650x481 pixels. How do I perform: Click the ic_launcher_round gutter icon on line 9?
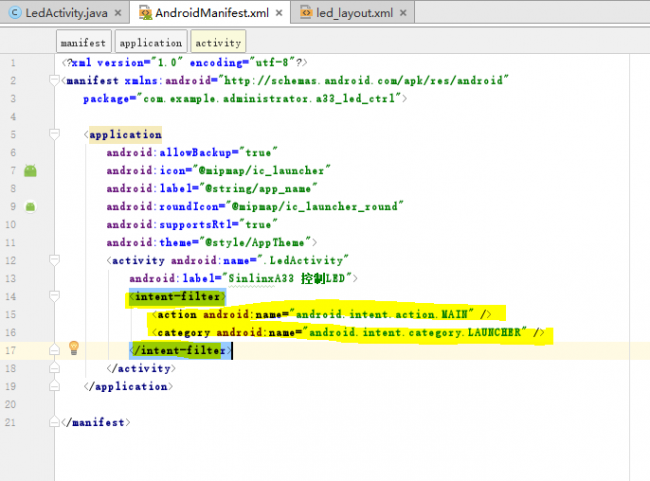coord(30,206)
